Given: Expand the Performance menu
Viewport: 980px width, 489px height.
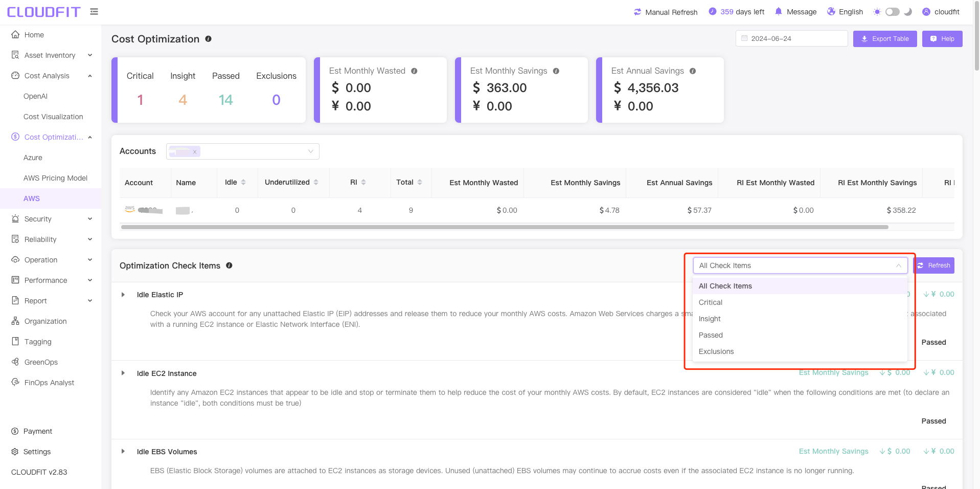Looking at the screenshot, I should pos(90,280).
